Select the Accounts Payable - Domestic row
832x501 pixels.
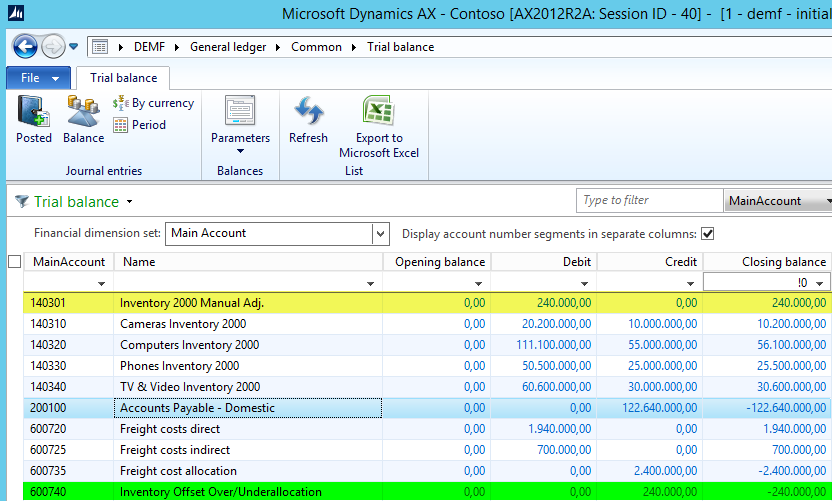coord(249,408)
